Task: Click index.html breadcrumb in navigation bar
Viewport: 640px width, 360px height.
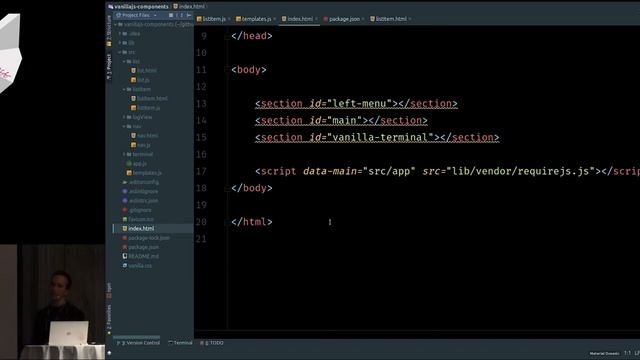Action: [x=189, y=7]
